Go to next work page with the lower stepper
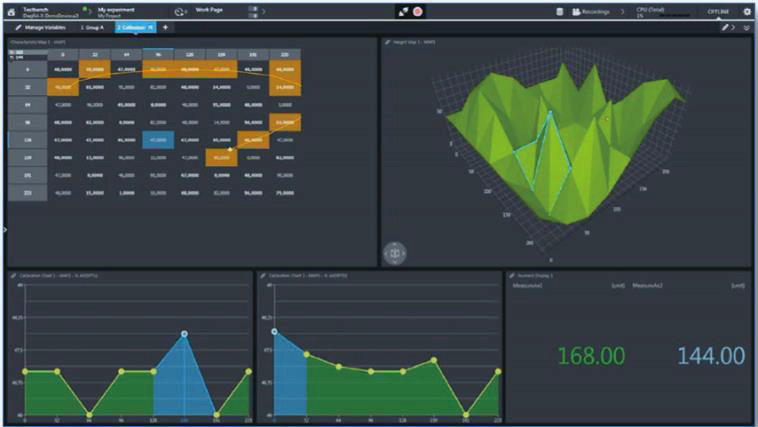 coord(253,15)
